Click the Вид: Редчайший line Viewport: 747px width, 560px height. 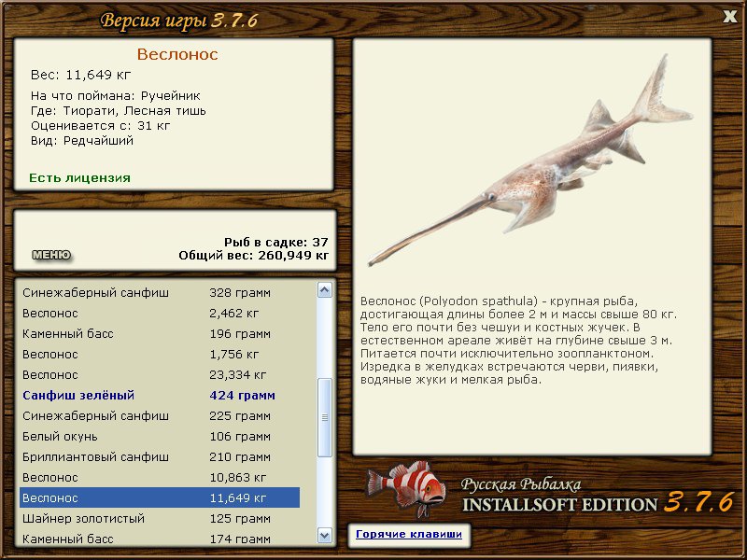click(x=82, y=141)
